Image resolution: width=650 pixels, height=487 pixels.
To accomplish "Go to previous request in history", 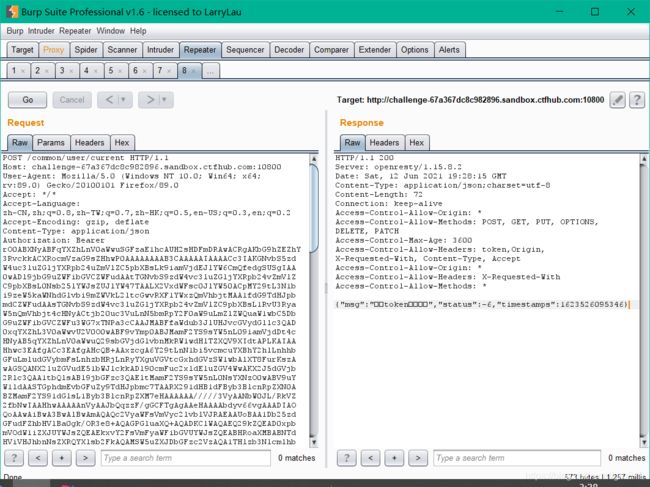I will [109, 100].
